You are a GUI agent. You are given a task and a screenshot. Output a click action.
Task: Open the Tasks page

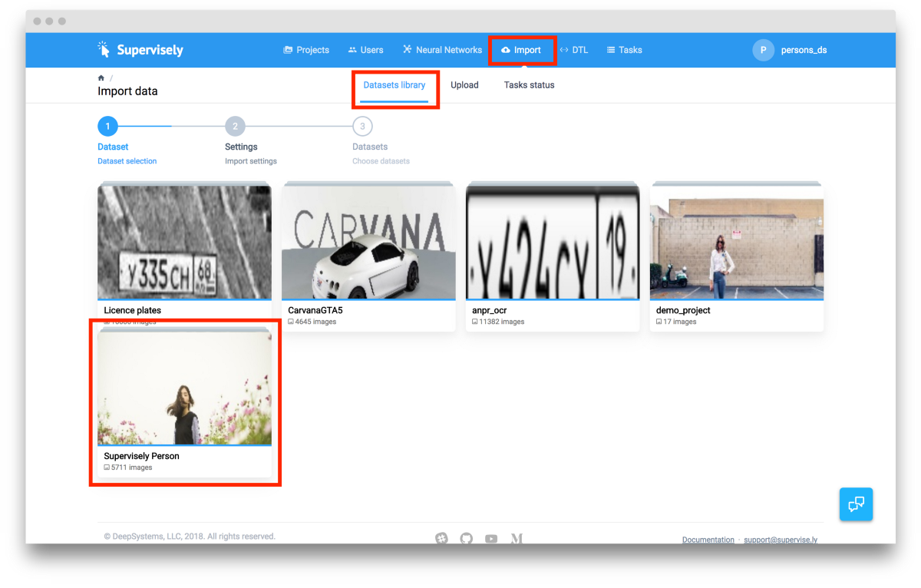[624, 50]
